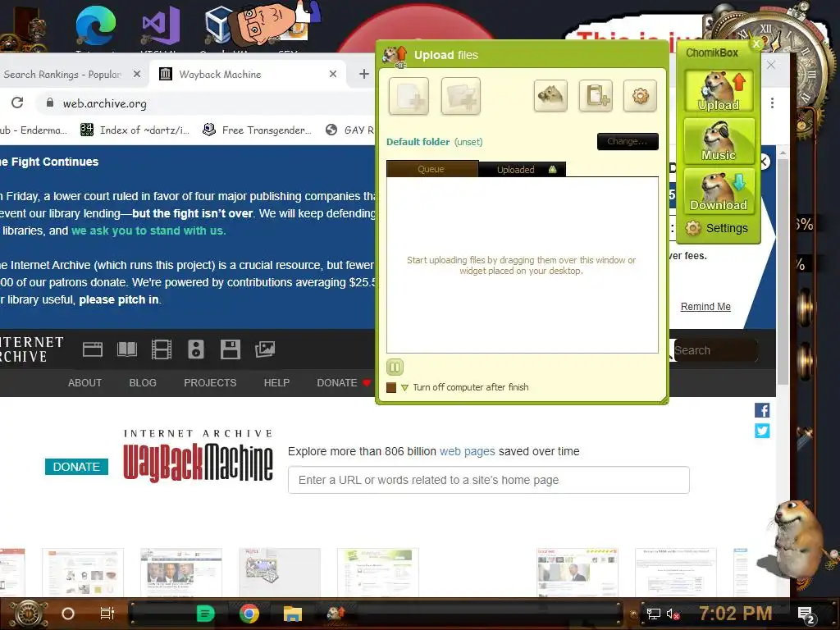Click the Internet Archive video film icon
The height and width of the screenshot is (630, 840).
pyautogui.click(x=162, y=349)
